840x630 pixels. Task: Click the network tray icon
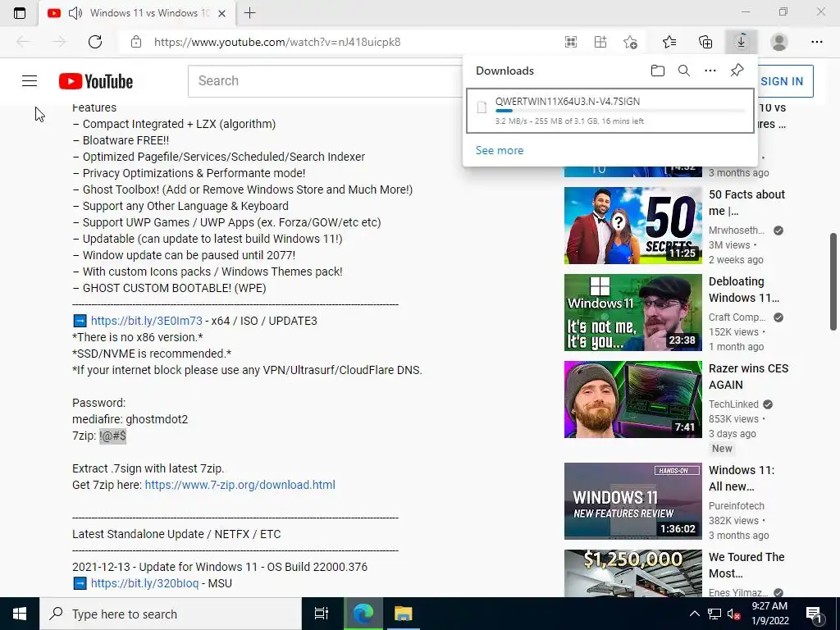pos(714,614)
